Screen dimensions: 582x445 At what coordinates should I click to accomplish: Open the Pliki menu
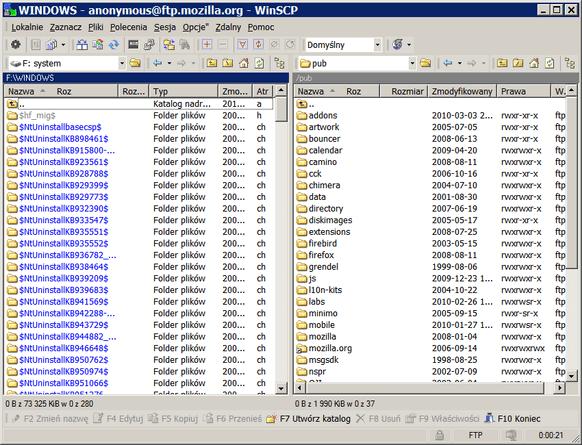pos(96,27)
